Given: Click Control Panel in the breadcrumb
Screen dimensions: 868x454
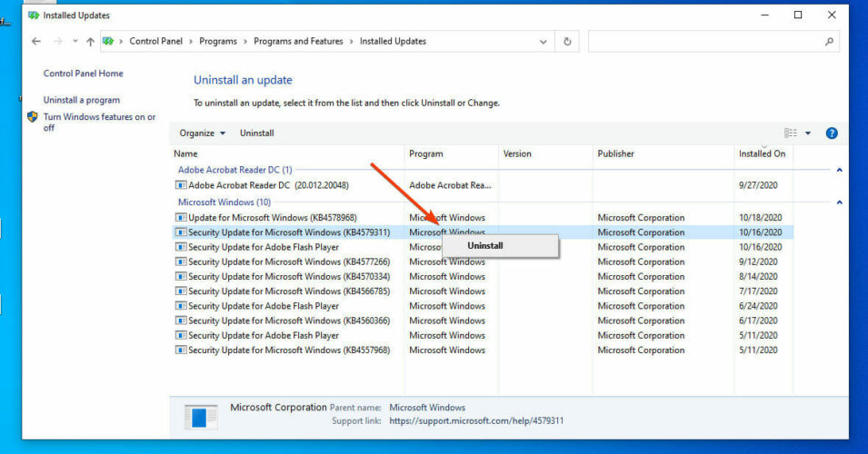Looking at the screenshot, I should point(155,42).
